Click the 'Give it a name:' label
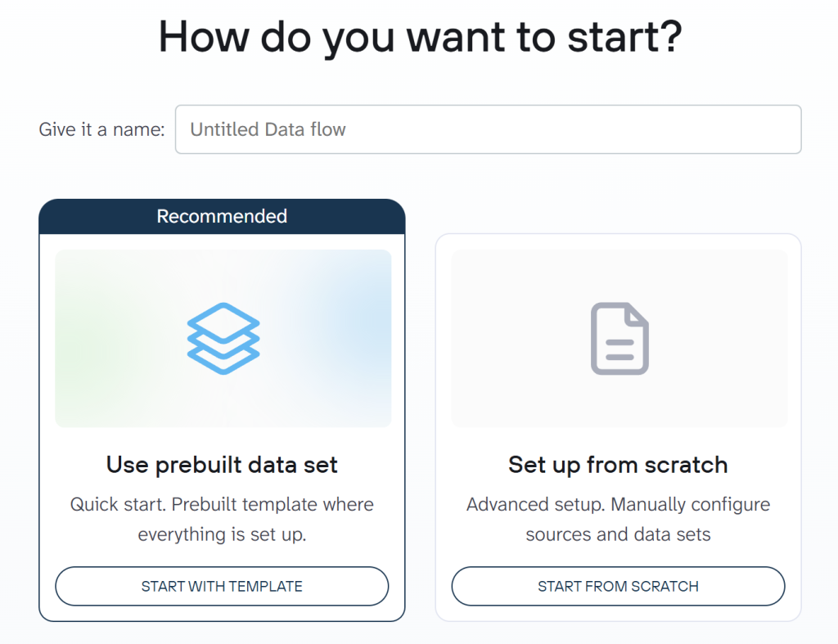Viewport: 838px width, 644px height. coord(101,128)
